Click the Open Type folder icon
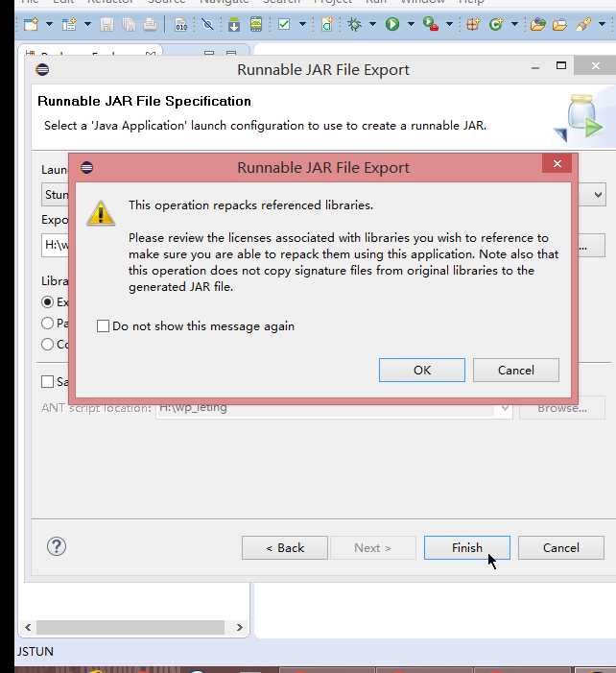Screen dimensions: 616x673 [x=538, y=24]
